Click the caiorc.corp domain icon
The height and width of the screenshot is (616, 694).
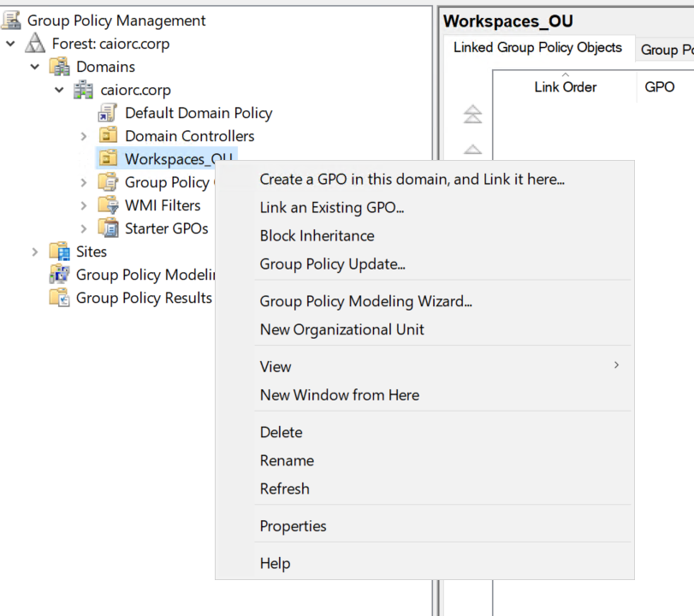click(x=83, y=90)
